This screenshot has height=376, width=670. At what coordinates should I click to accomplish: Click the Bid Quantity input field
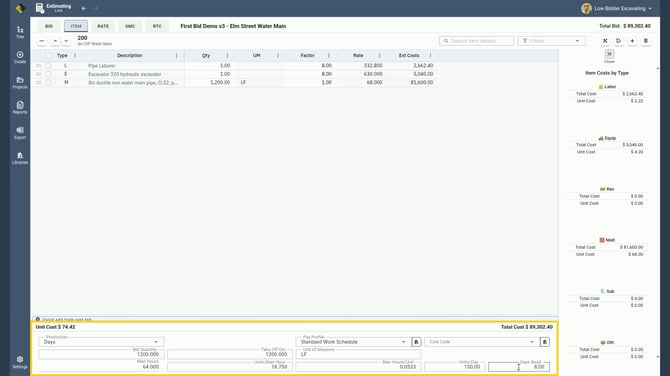[x=101, y=354]
